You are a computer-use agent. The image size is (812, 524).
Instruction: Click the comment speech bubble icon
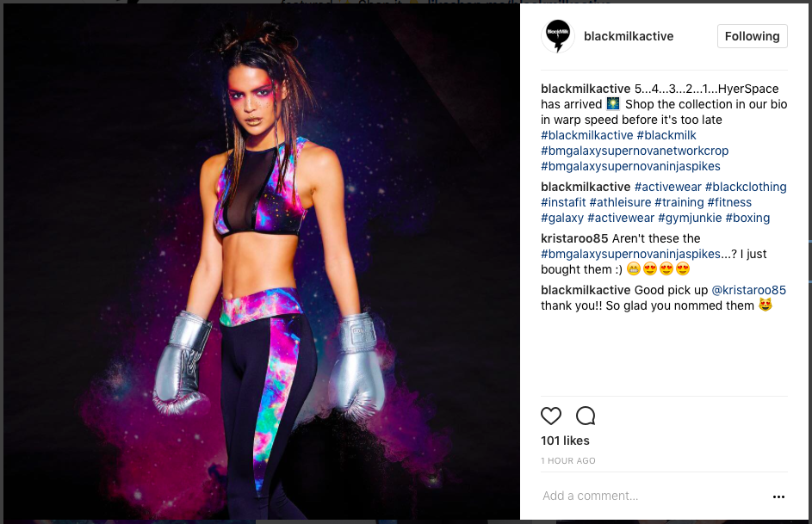click(x=586, y=416)
